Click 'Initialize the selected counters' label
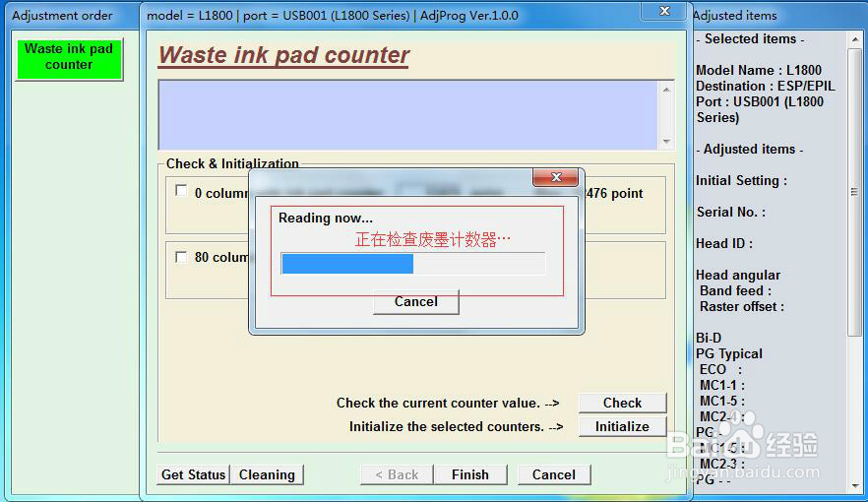The image size is (868, 502). pos(457,427)
